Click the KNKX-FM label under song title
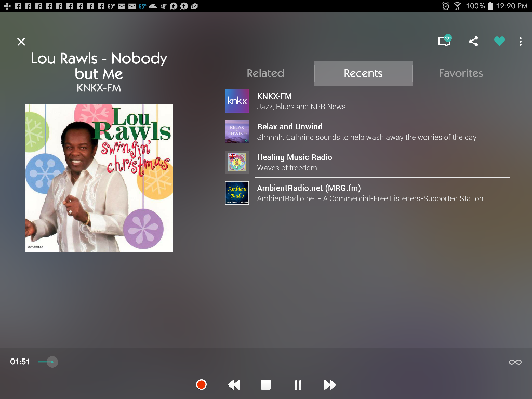Viewport: 532px width, 399px height. [99, 88]
